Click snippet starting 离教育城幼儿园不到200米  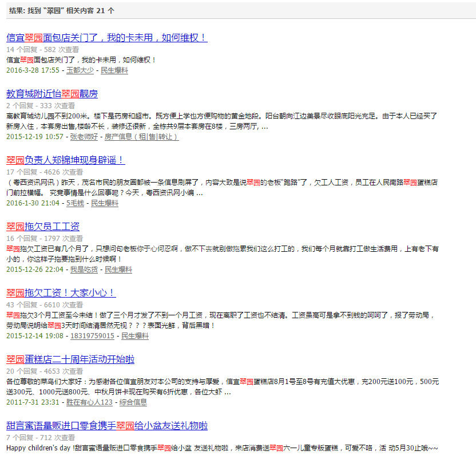[221, 121]
